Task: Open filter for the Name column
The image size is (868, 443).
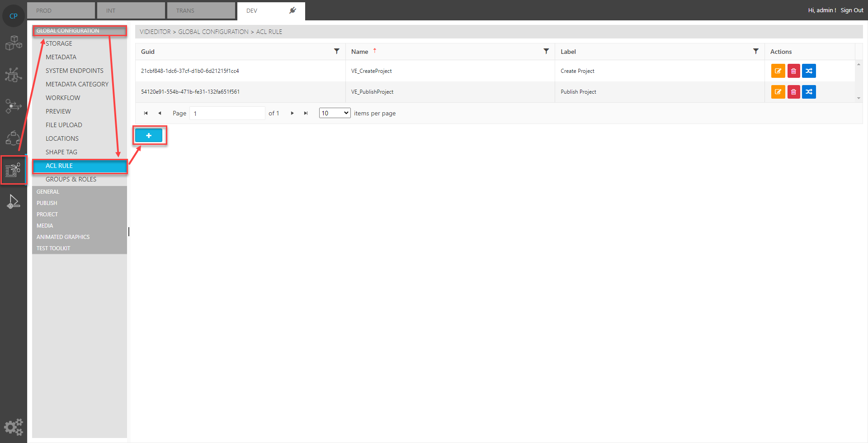Action: (x=546, y=52)
